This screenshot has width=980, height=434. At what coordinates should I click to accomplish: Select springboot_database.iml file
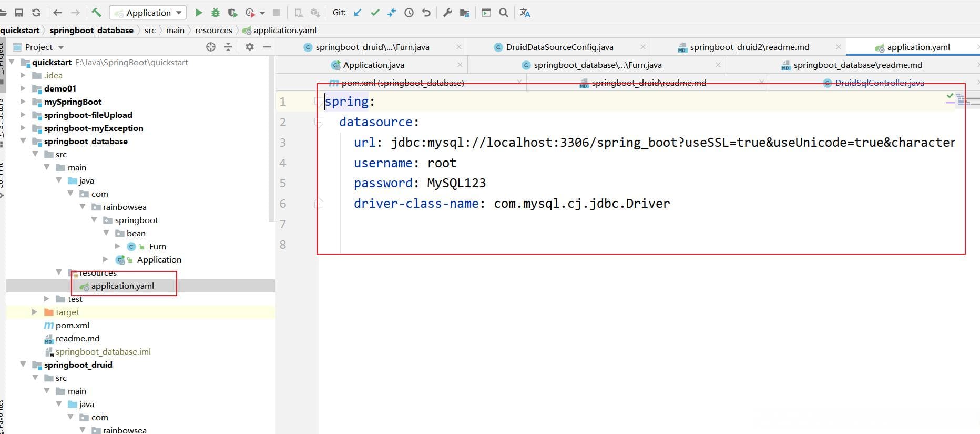click(x=103, y=351)
